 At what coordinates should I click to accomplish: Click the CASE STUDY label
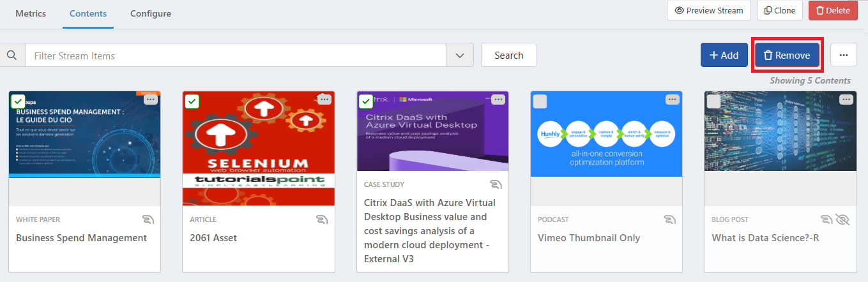[x=384, y=185]
